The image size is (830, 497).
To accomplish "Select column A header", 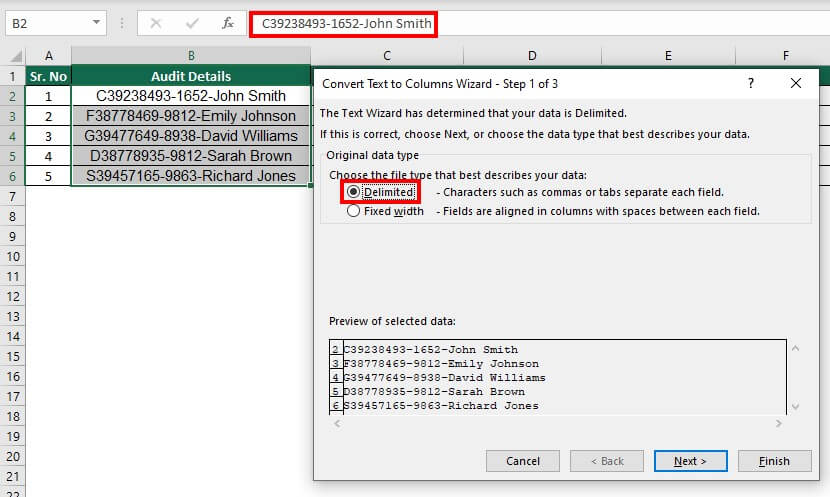I will click(x=49, y=56).
